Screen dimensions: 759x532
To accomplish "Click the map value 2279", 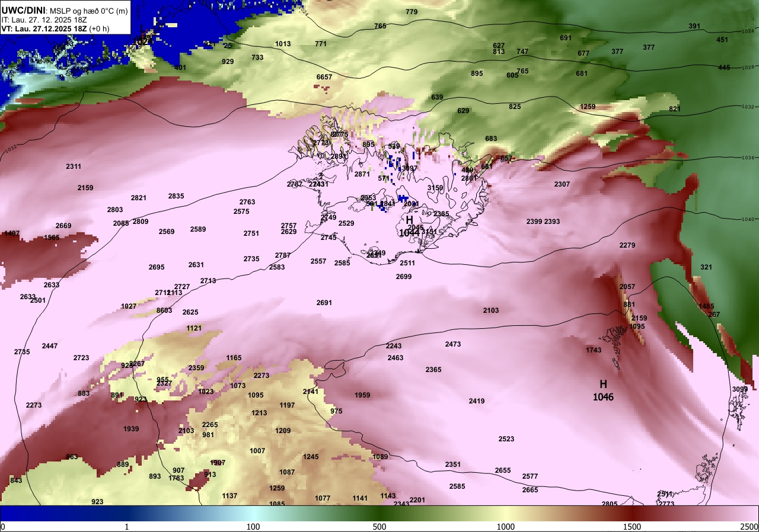I will (627, 245).
